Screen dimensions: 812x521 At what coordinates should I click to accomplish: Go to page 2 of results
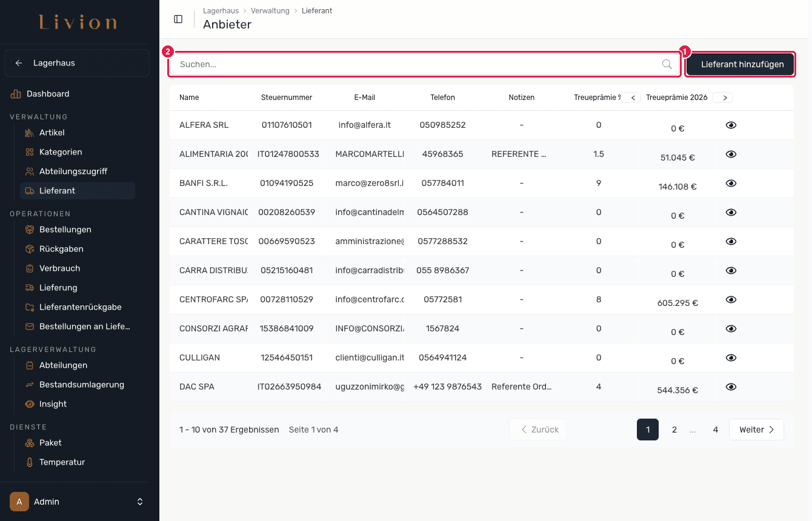[x=674, y=430]
